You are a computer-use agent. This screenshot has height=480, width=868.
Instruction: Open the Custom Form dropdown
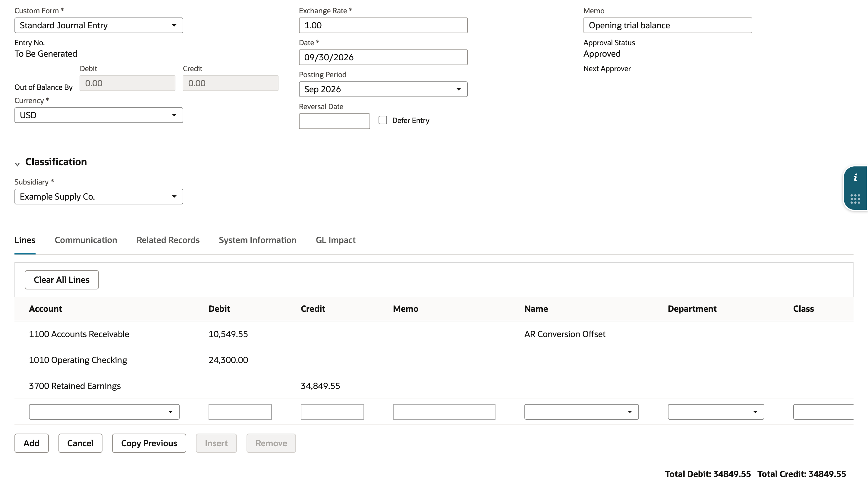99,25
